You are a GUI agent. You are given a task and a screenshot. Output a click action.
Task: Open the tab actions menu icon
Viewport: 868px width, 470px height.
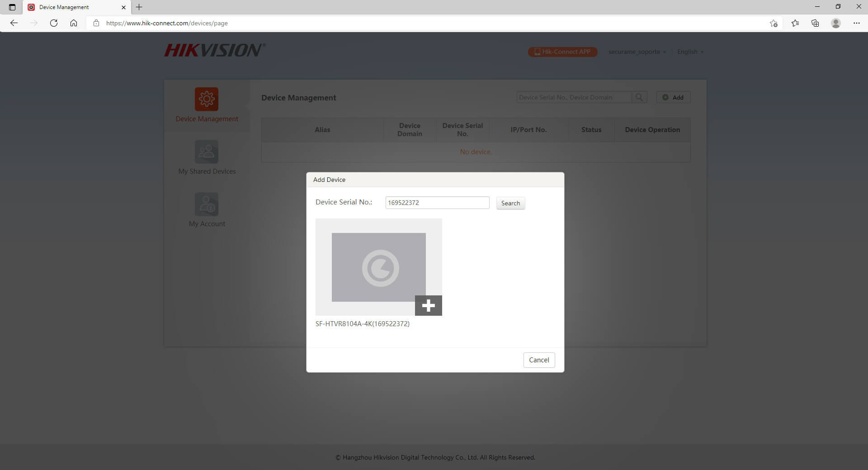pyautogui.click(x=12, y=7)
